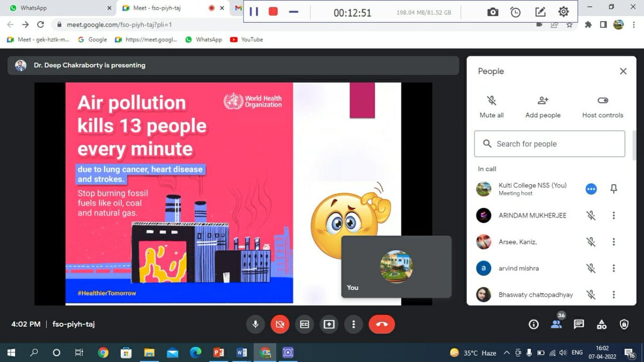Open PowerPoint from the taskbar
Viewport: 644px width, 362px height.
point(218,353)
